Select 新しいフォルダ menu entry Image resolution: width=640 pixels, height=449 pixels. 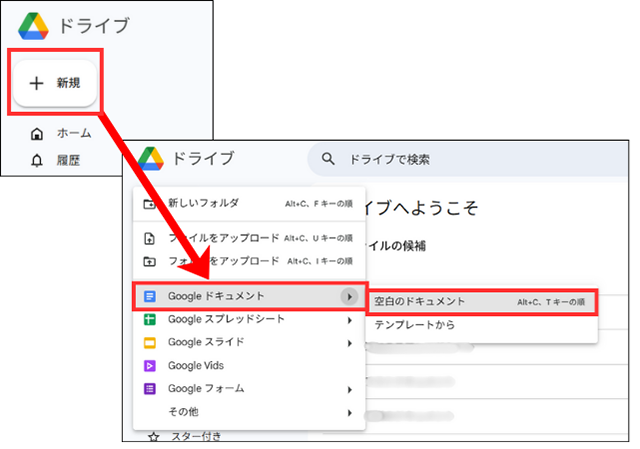tap(203, 203)
